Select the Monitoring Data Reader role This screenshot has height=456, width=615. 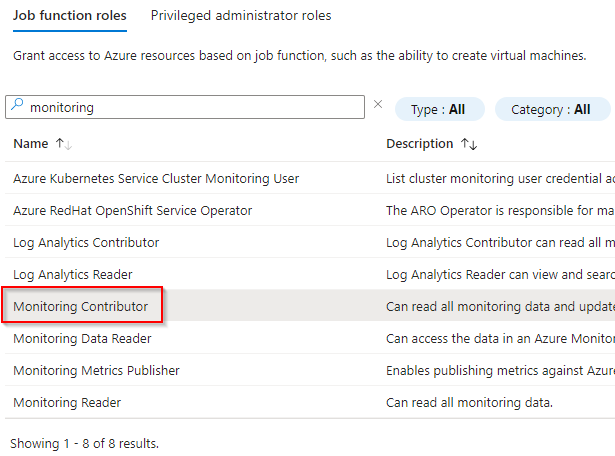click(82, 339)
